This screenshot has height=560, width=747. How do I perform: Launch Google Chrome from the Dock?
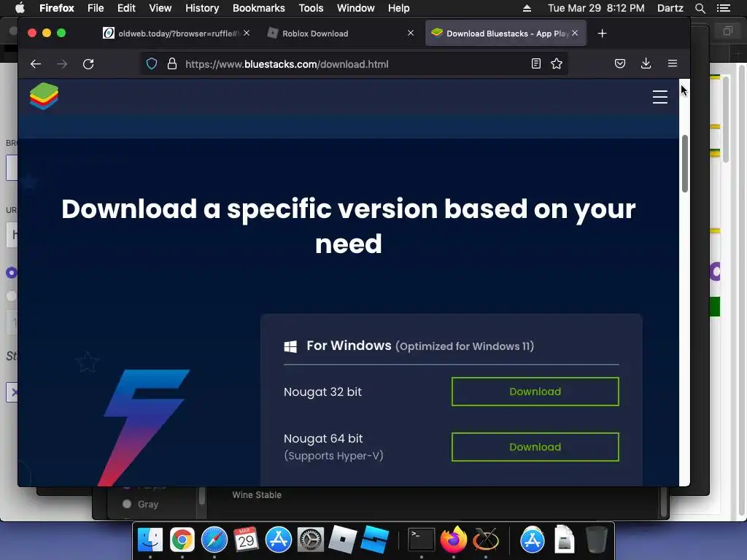(x=182, y=540)
